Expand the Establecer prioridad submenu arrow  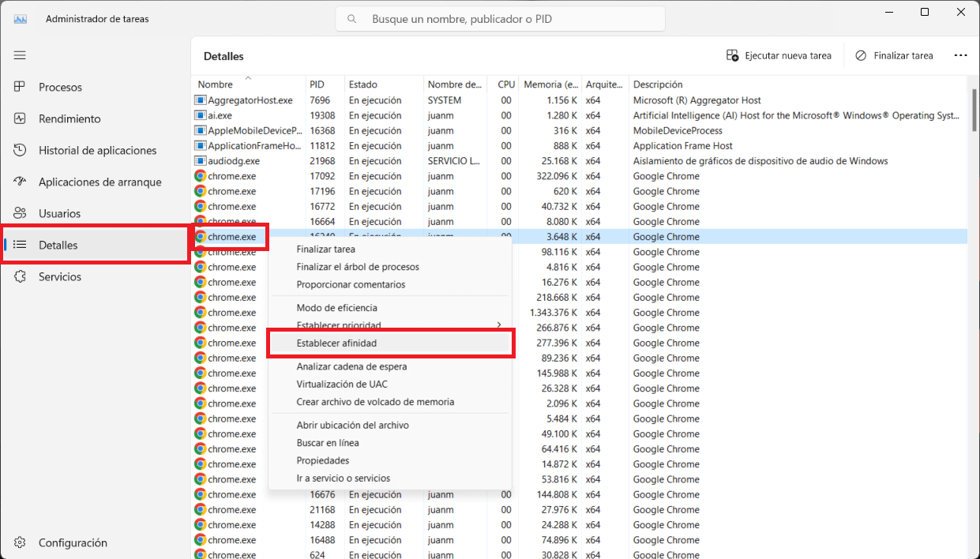(498, 325)
